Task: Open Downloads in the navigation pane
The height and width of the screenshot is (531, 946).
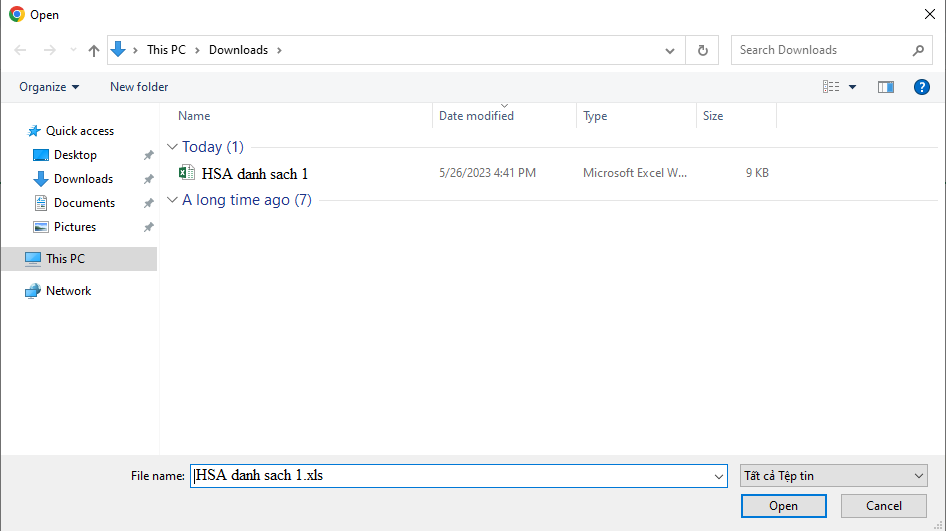Action: [x=83, y=179]
